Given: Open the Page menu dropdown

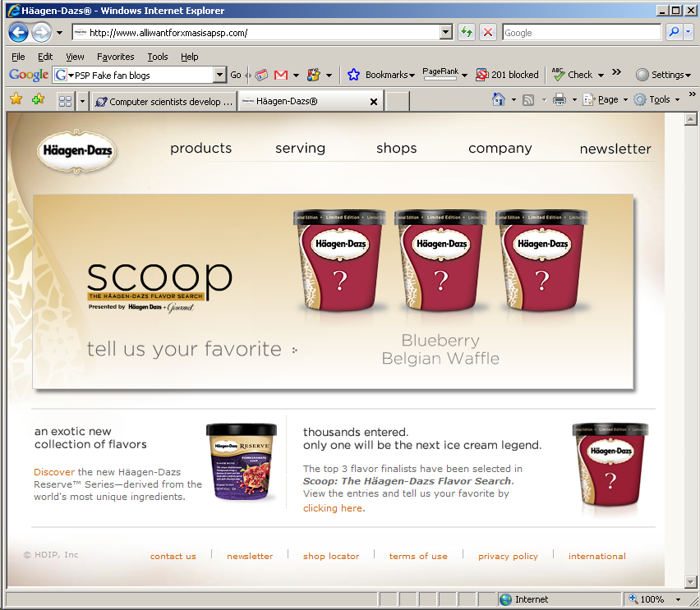Looking at the screenshot, I should coord(602,99).
